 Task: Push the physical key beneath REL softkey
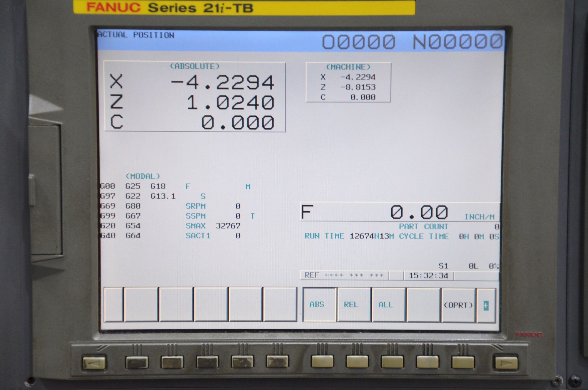point(357,361)
